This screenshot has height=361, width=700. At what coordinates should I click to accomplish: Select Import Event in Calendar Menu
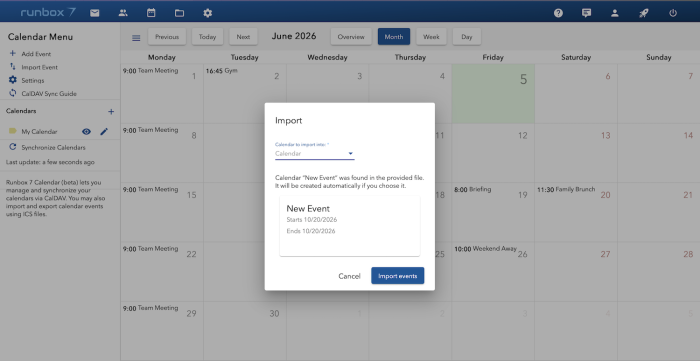(40, 67)
